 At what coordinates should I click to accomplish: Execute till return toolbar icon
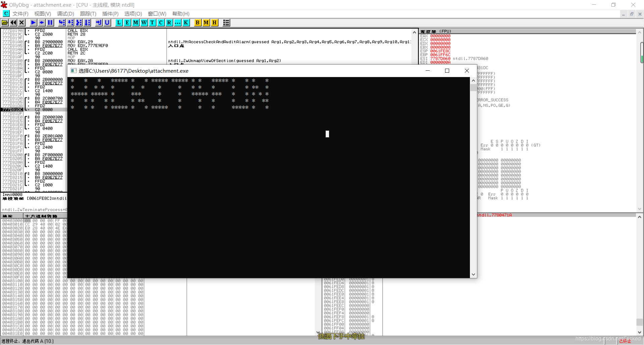99,22
